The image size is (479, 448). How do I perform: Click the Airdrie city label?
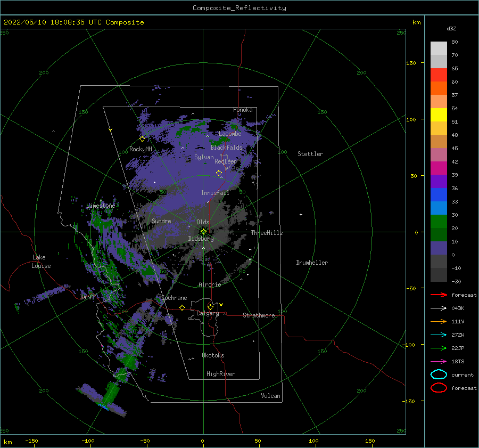[210, 284]
